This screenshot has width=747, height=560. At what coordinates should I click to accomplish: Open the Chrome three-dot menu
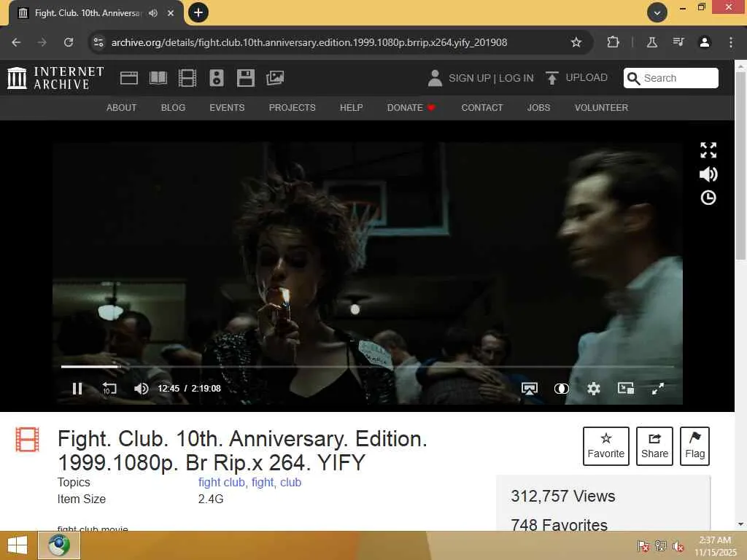click(x=731, y=42)
